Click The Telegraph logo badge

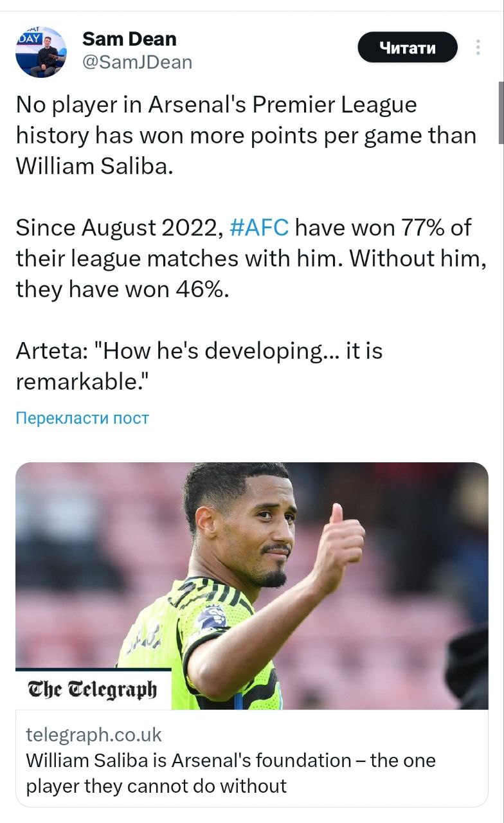[x=93, y=689]
